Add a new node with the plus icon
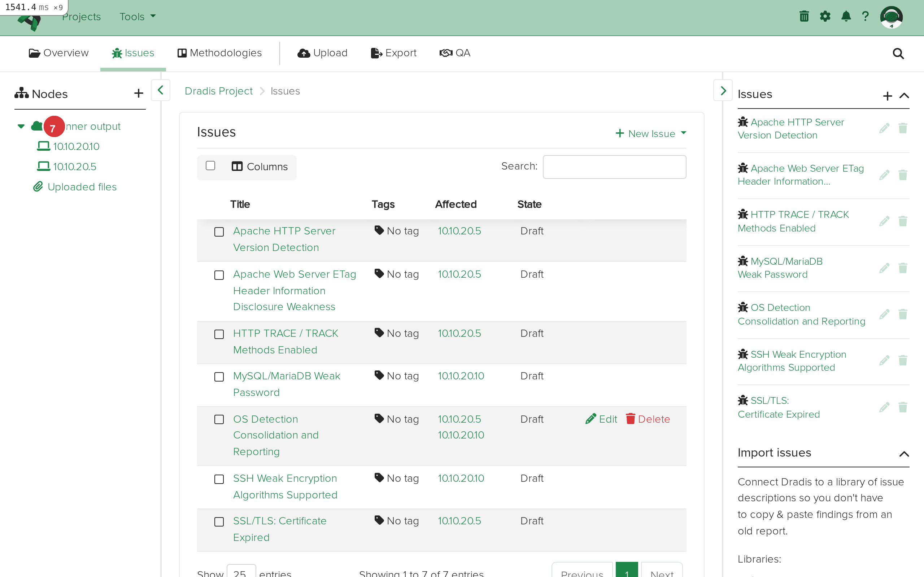 [x=138, y=93]
